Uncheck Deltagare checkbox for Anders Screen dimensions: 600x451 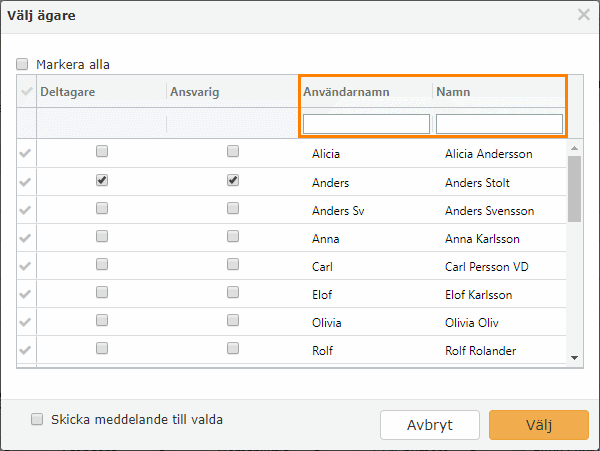(102, 180)
